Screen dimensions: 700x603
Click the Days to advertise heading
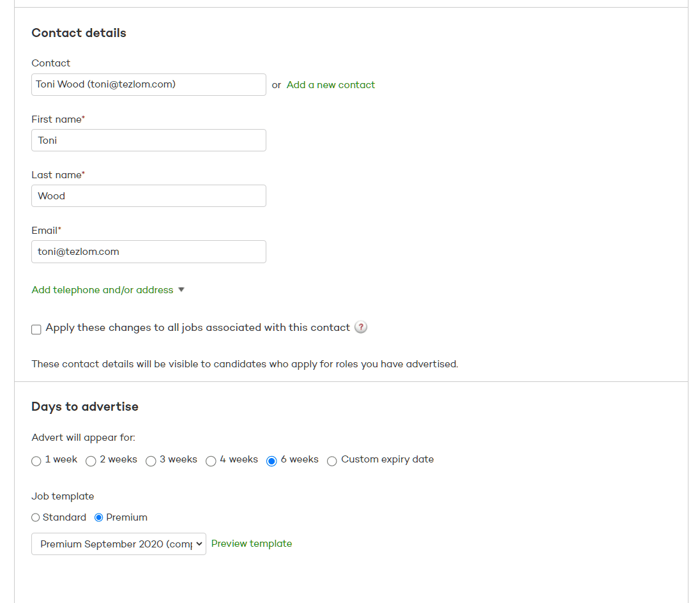pos(85,407)
